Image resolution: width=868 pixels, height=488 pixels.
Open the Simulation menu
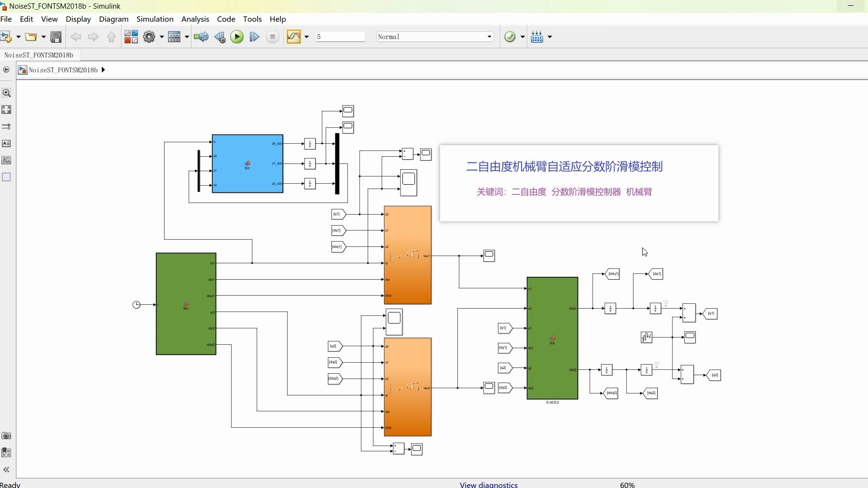155,19
